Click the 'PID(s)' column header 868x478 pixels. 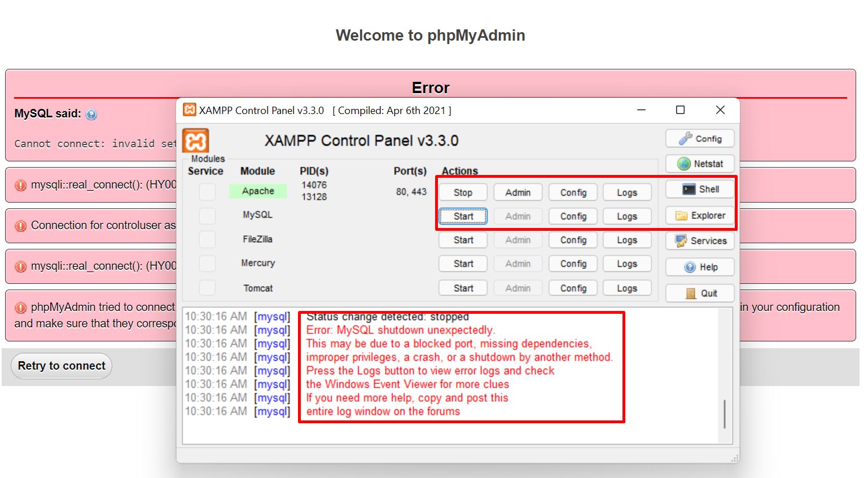314,171
